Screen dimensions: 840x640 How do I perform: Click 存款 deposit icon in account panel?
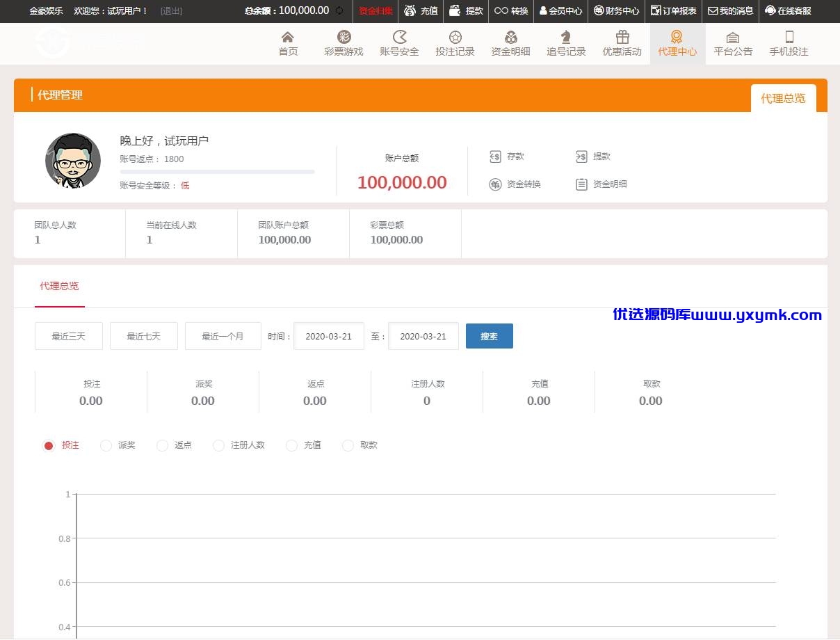[x=495, y=157]
